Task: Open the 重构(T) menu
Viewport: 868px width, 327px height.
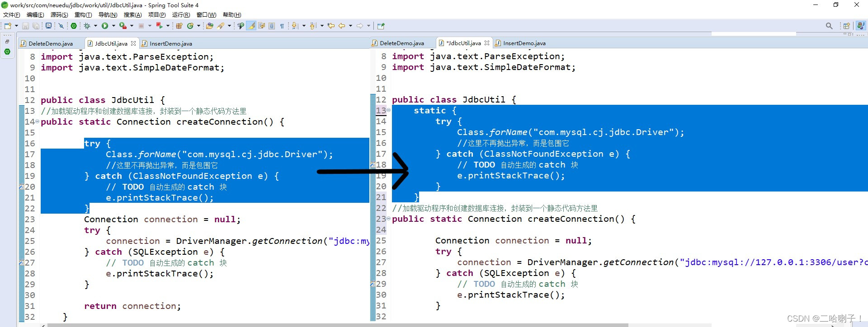Action: tap(83, 15)
